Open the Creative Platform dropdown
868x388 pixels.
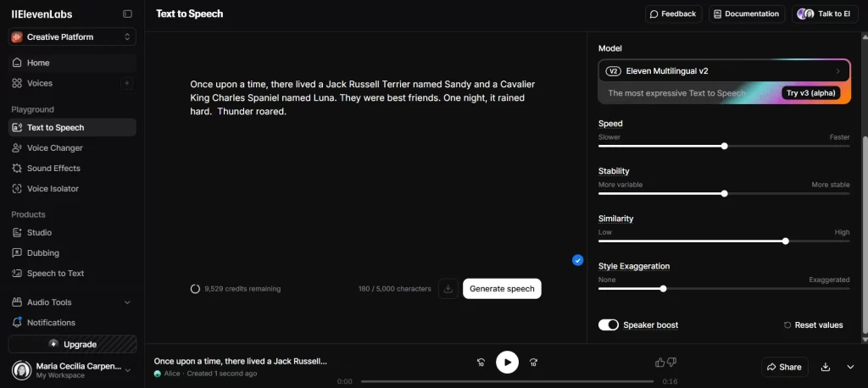pos(72,37)
